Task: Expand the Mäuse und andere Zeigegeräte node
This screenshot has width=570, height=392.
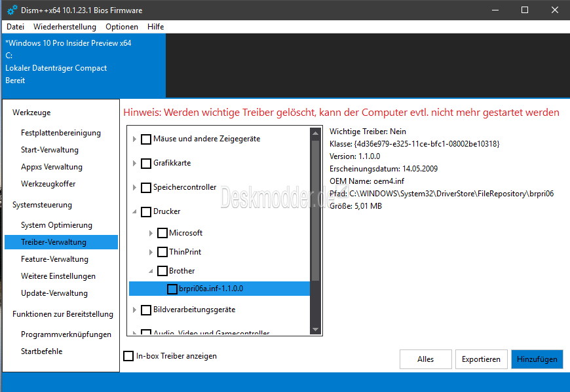Action: point(134,139)
